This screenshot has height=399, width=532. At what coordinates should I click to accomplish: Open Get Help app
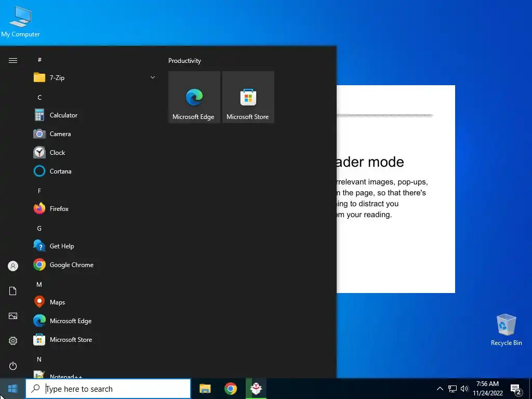click(95, 246)
